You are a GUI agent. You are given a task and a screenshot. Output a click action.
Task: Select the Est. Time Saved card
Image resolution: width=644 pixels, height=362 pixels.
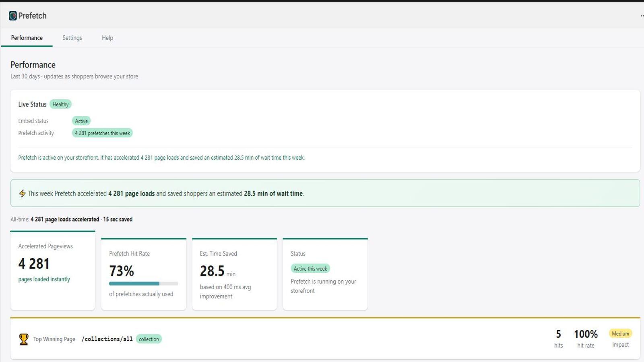click(x=235, y=274)
